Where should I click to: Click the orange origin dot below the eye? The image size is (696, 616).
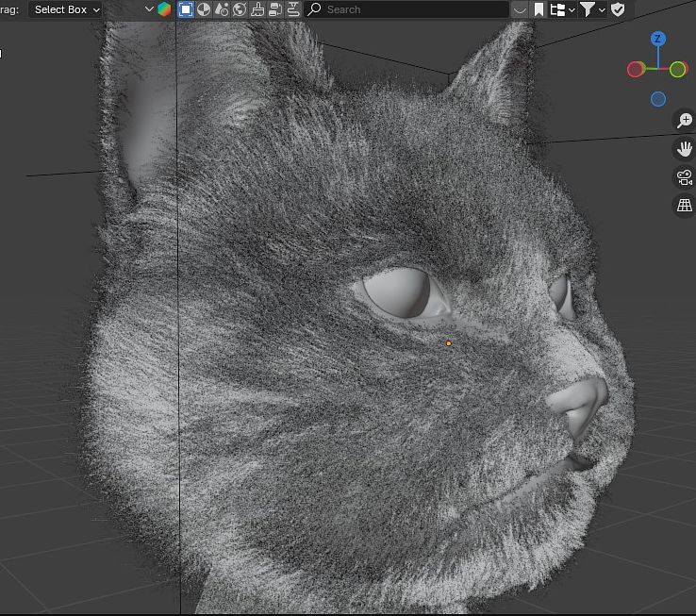(449, 343)
